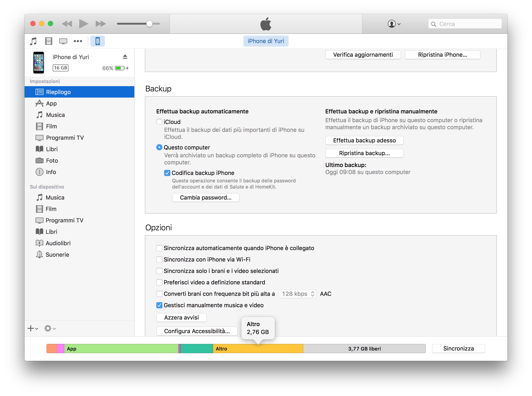The image size is (532, 396).
Task: Expand the account user menu
Action: pos(394,24)
